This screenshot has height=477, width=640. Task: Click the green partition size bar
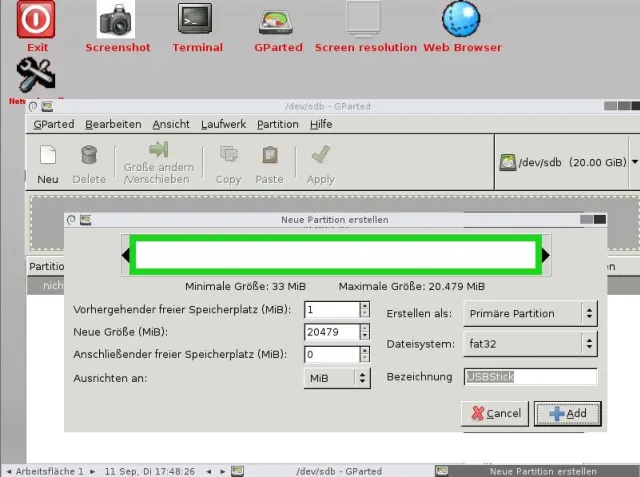336,255
